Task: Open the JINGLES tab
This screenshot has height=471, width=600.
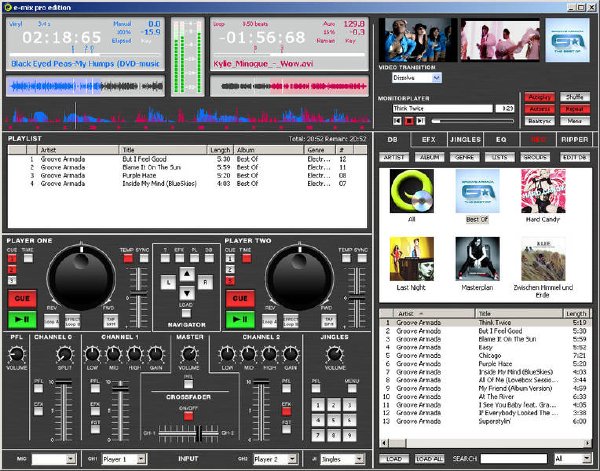Action: (465, 140)
